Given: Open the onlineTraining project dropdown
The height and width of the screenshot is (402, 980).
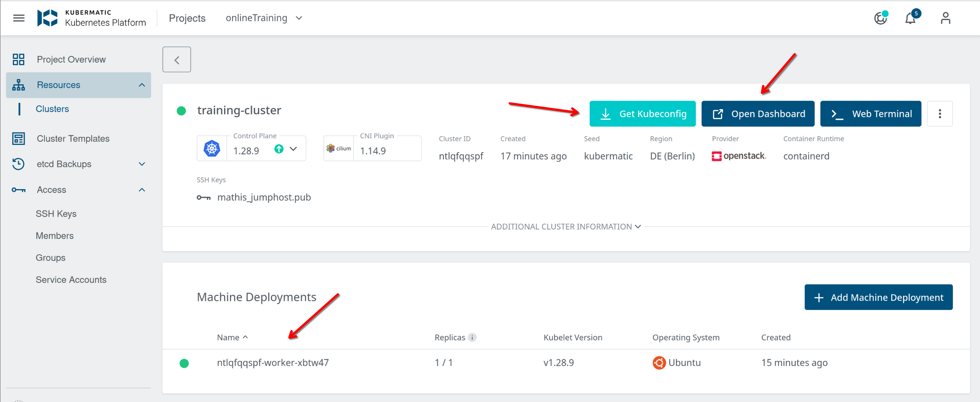Looking at the screenshot, I should pos(264,18).
